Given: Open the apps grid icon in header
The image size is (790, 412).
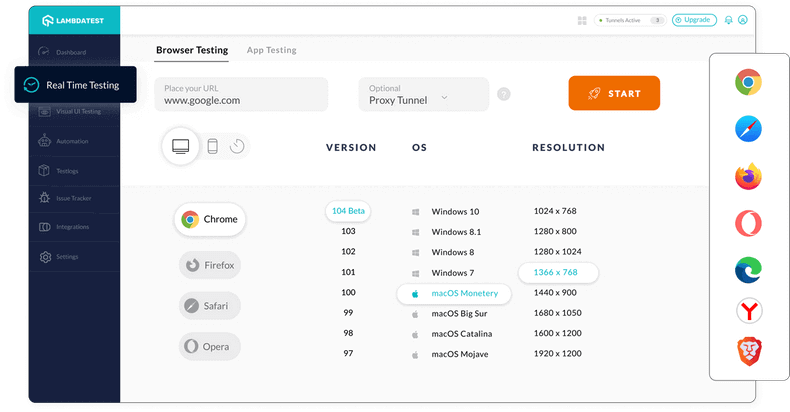Looking at the screenshot, I should point(582,20).
